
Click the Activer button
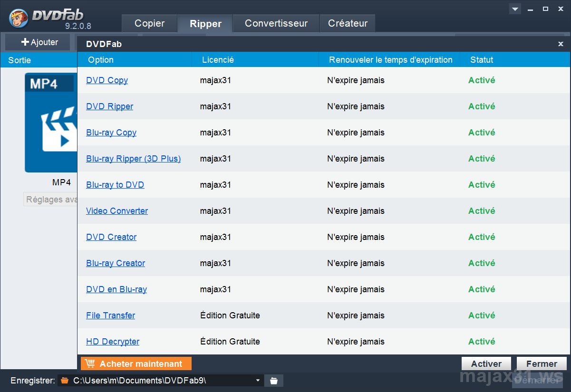486,363
